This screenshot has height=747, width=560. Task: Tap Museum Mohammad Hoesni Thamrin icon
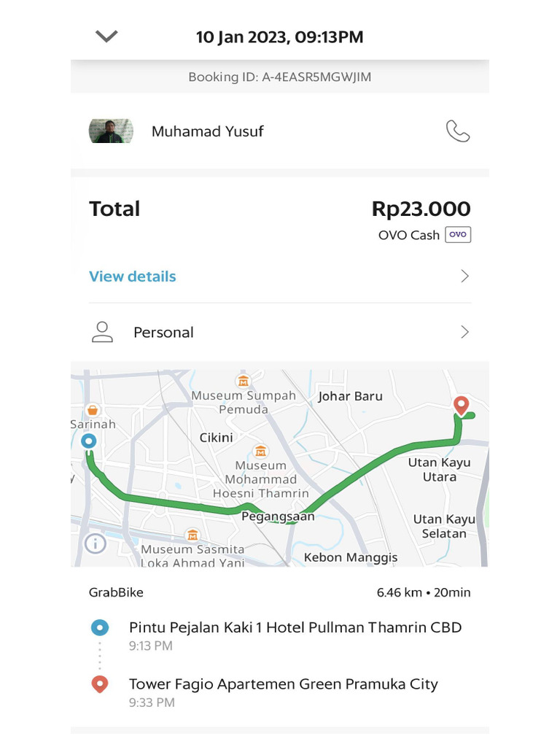(260, 451)
